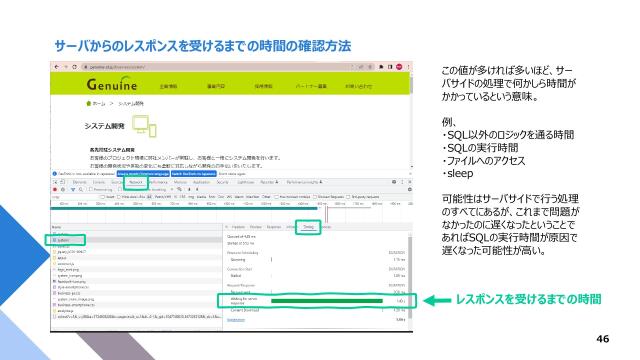Click the Explanation link in Timing pane
Screen dimensions: 640x360
(x=236, y=320)
